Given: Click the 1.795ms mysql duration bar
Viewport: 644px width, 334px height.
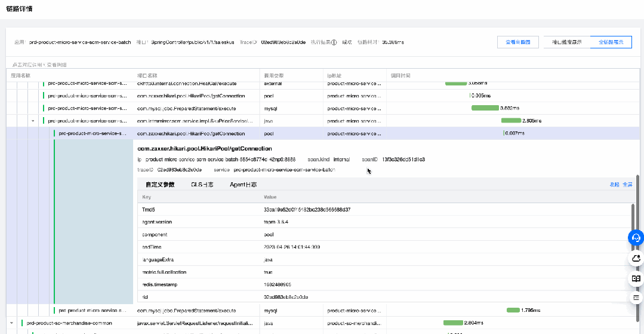Looking at the screenshot, I should 513,310.
